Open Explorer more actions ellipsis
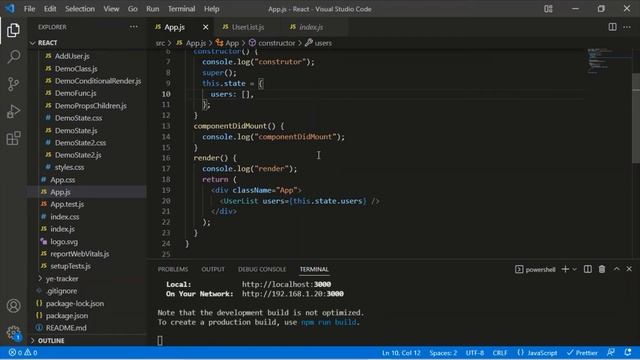Screen dimensions: 640x360 [x=133, y=27]
